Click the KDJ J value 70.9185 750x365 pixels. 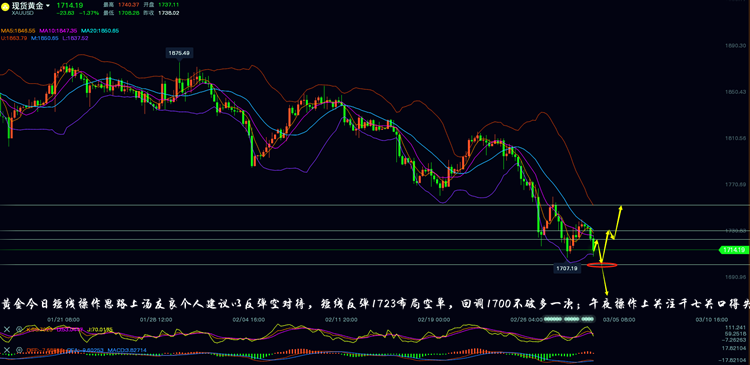100,330
